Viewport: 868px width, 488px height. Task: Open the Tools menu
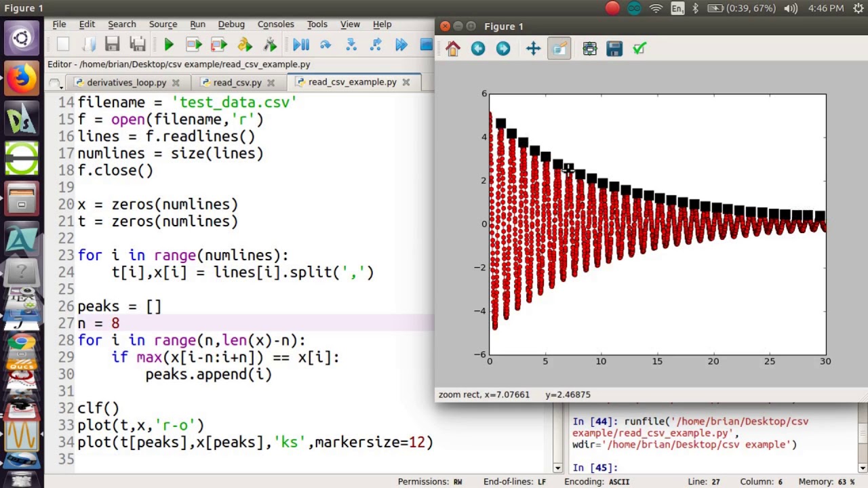[x=317, y=24]
